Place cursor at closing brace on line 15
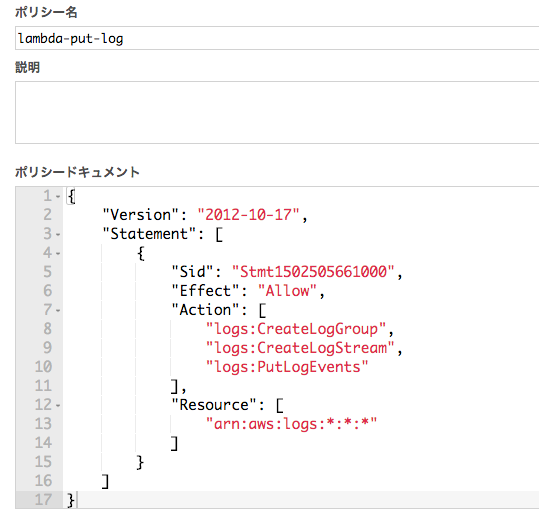 (140, 462)
